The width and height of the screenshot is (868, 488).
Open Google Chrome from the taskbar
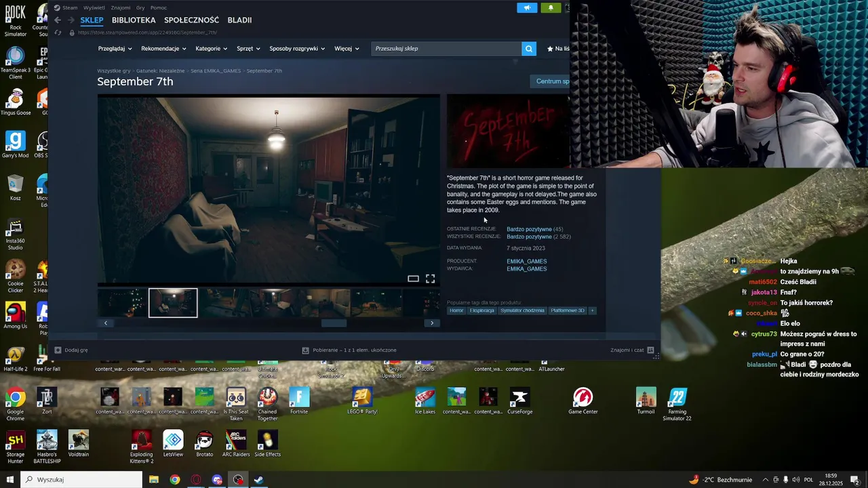[x=175, y=480]
